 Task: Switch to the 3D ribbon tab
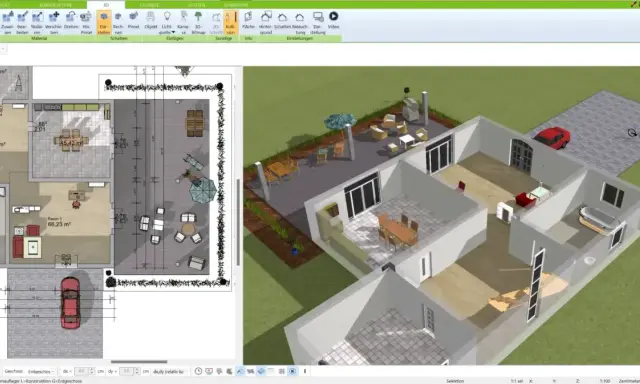(106, 5)
